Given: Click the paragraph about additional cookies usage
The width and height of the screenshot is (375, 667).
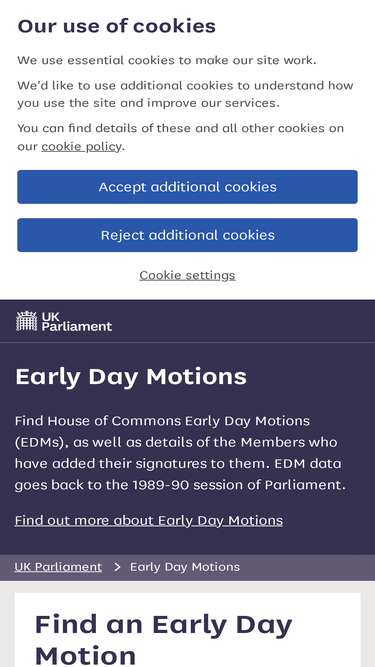Looking at the screenshot, I should click(185, 94).
